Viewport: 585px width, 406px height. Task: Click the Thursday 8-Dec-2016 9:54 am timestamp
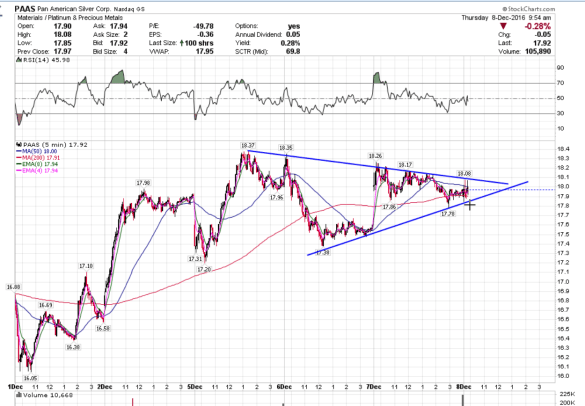[x=506, y=18]
